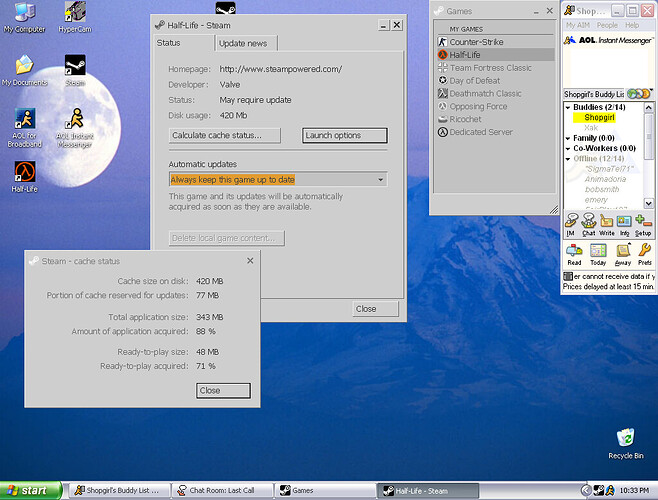The height and width of the screenshot is (500, 658).
Task: Select the Recycle Bin icon
Action: (x=626, y=443)
